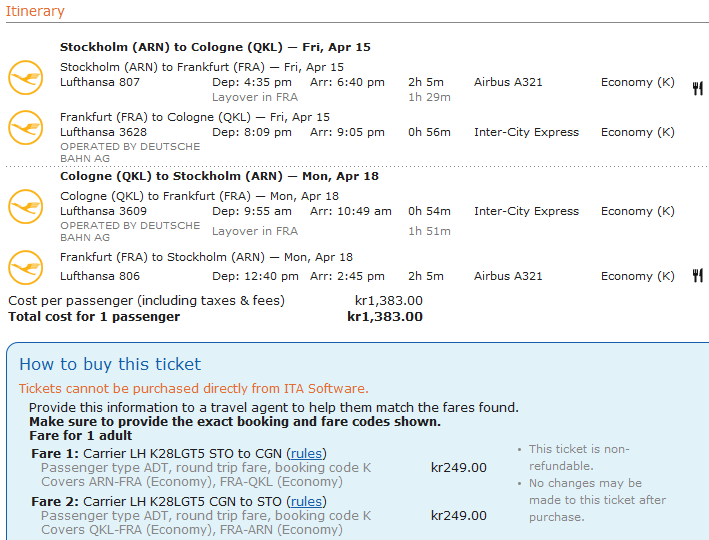Click the "How to buy this ticket" heading
Screen dimensions: 709x540
[x=110, y=364]
